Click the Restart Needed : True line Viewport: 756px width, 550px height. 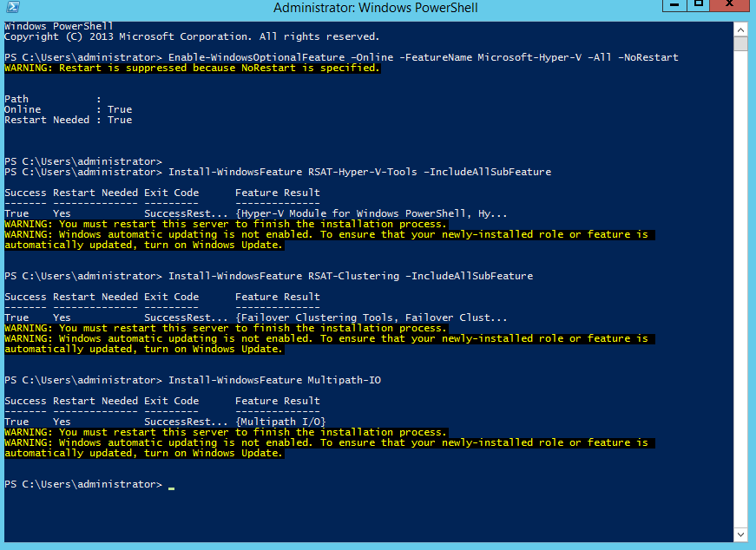[67, 119]
